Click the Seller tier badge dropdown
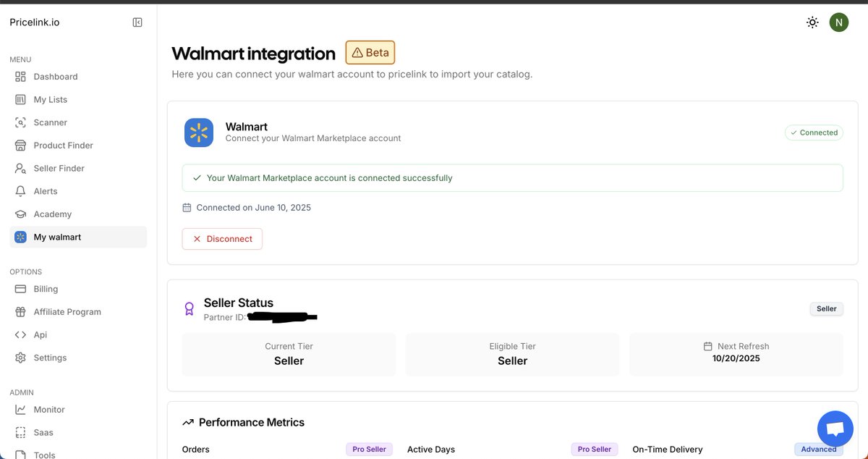The width and height of the screenshot is (868, 459). click(826, 308)
